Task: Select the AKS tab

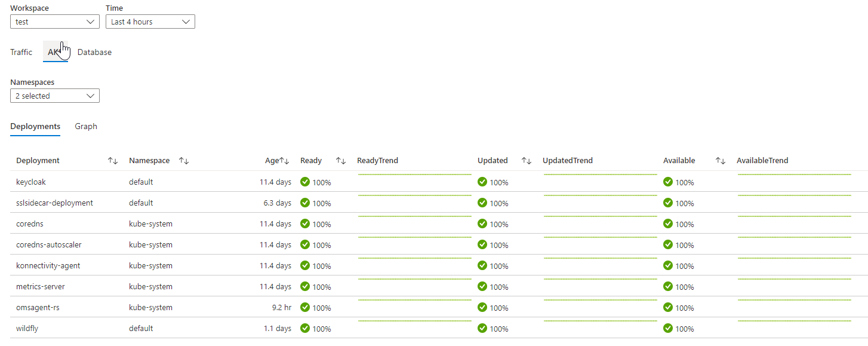Action: (x=54, y=52)
